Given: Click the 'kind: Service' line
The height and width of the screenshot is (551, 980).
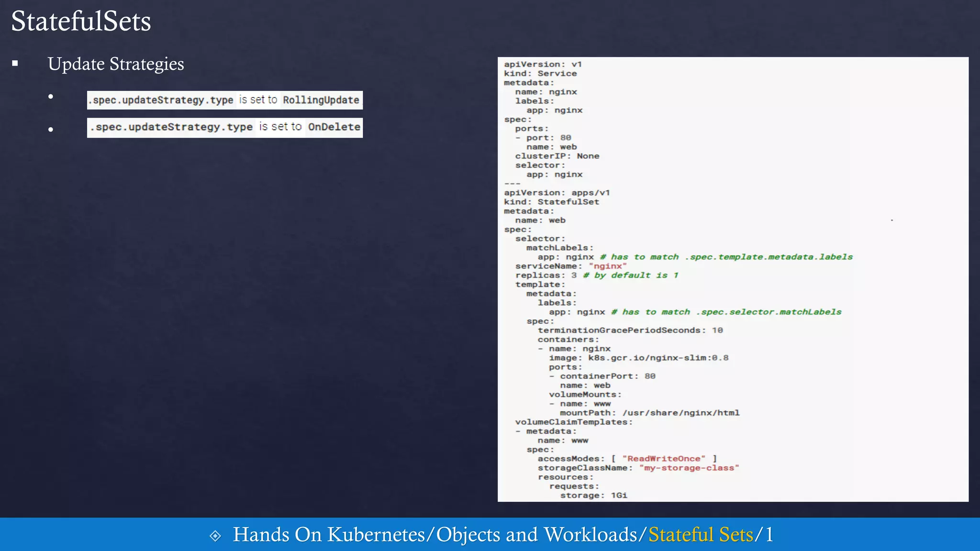Looking at the screenshot, I should pyautogui.click(x=540, y=74).
